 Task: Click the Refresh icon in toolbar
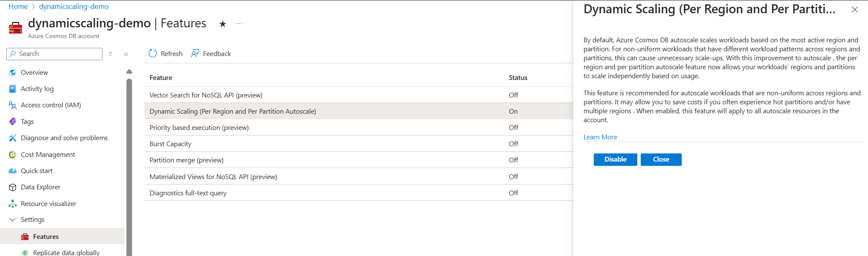coord(152,53)
